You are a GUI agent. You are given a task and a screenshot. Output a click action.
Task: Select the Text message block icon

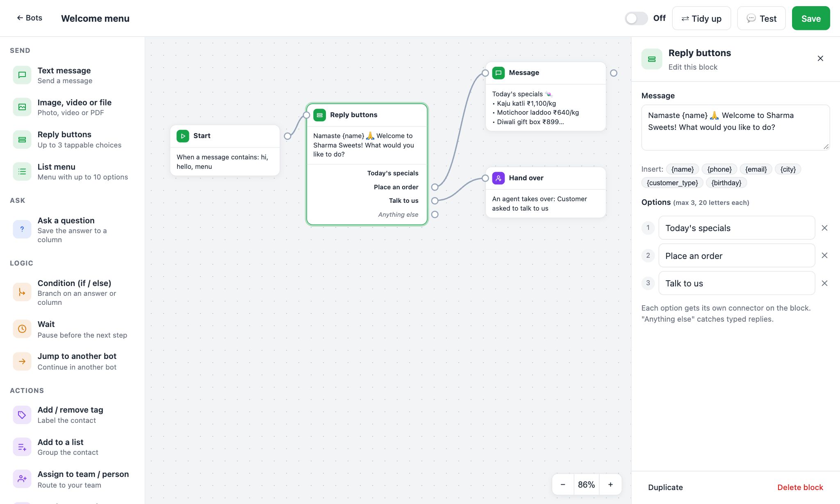coord(22,75)
